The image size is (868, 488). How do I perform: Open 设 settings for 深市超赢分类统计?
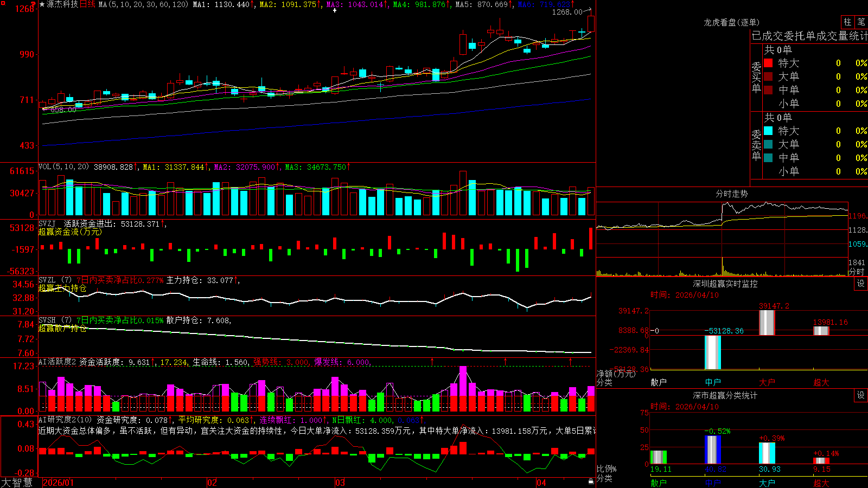[x=861, y=395]
